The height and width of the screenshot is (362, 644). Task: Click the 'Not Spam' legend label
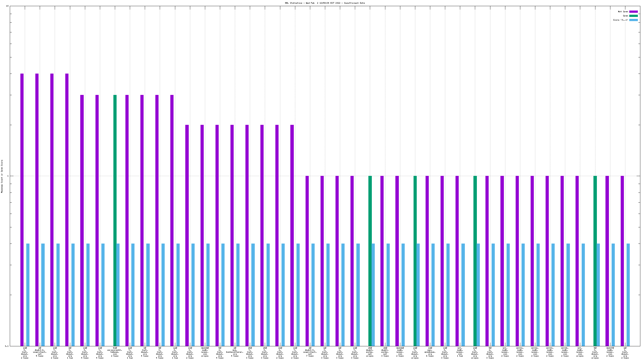[x=623, y=12]
